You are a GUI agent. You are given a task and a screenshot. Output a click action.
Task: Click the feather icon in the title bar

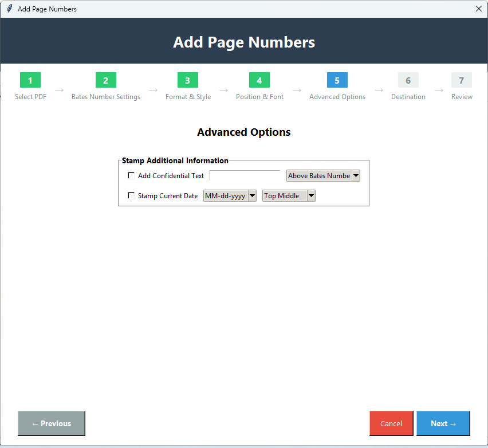(8, 9)
